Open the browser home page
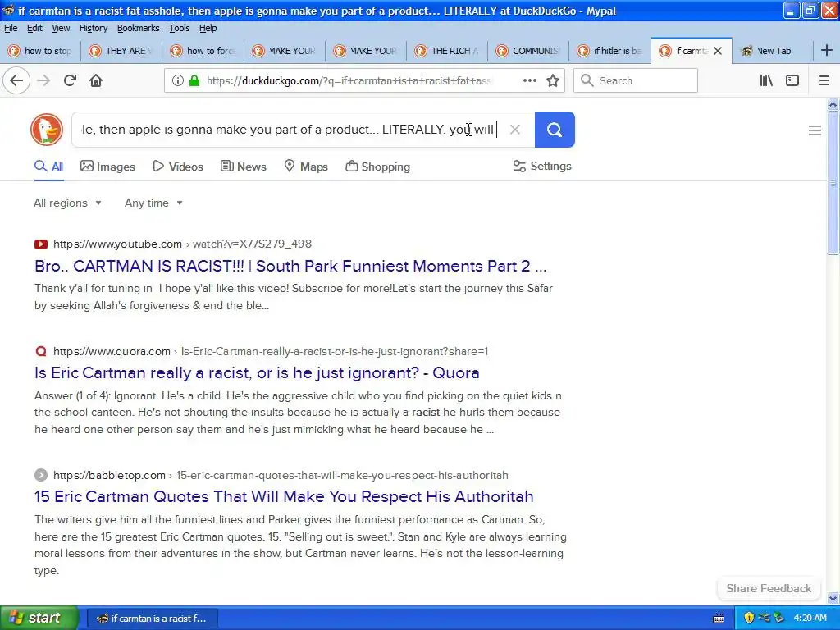 click(x=96, y=81)
